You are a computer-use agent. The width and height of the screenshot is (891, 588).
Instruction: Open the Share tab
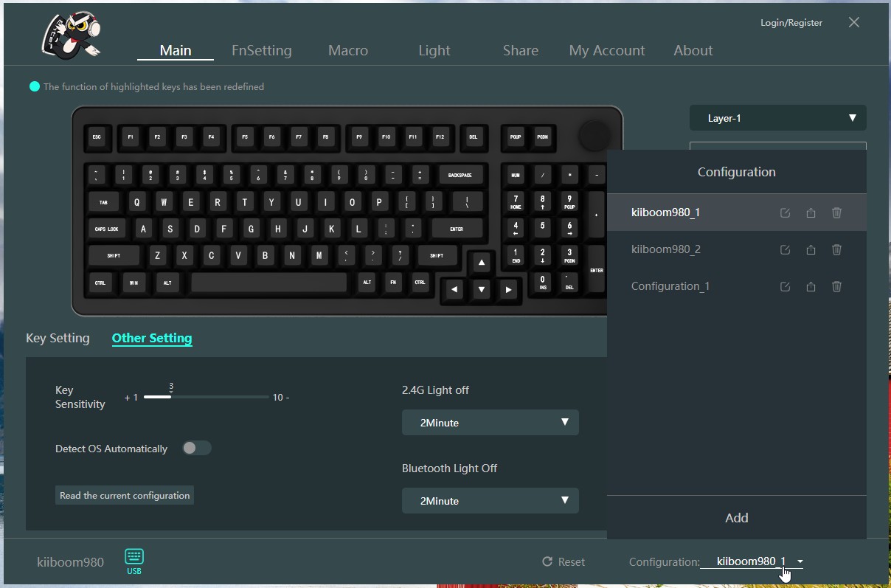point(521,50)
